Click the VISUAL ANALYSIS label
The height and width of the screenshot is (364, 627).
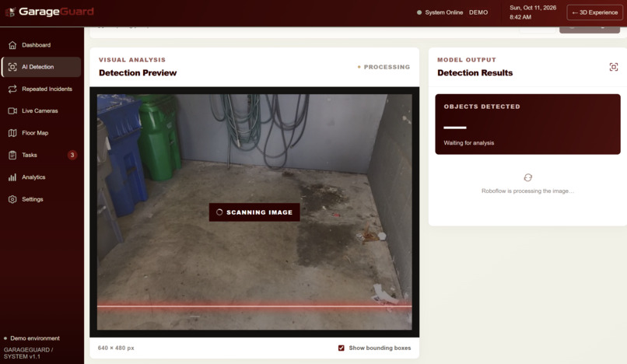click(132, 60)
